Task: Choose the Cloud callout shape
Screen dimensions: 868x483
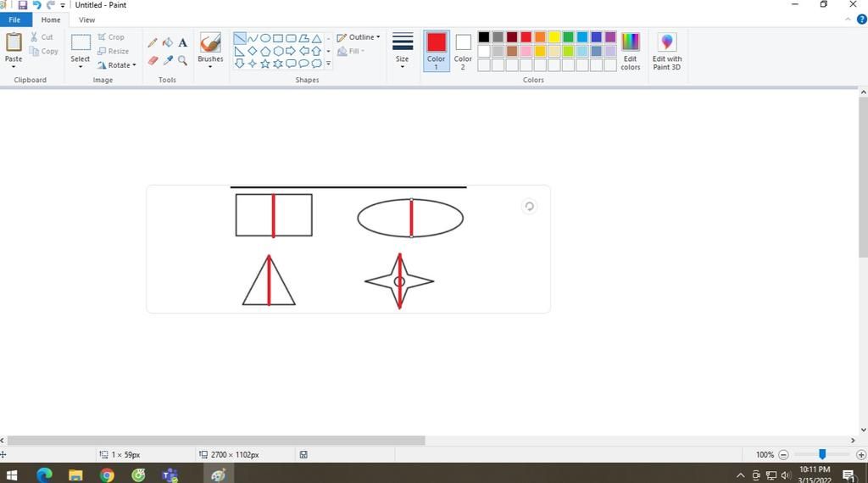Action: [316, 64]
